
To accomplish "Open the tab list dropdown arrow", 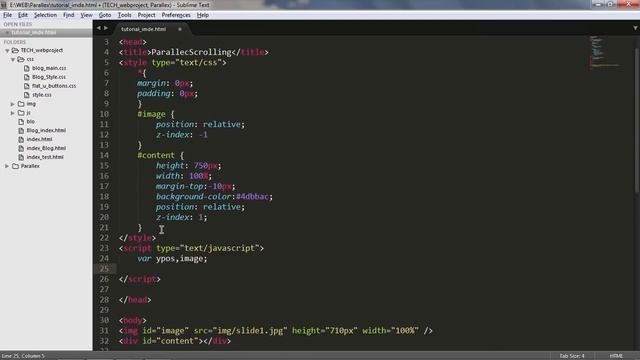I will [x=635, y=28].
